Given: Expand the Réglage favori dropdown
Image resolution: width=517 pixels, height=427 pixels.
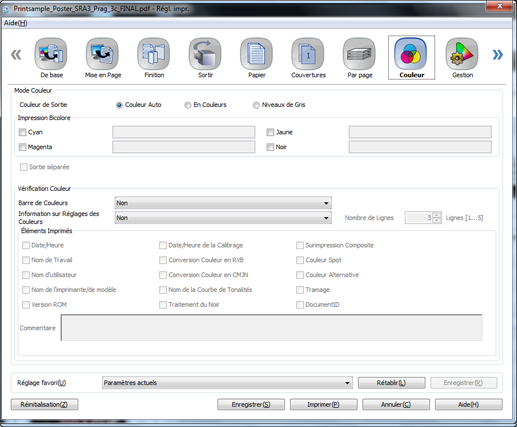Looking at the screenshot, I should (227, 383).
